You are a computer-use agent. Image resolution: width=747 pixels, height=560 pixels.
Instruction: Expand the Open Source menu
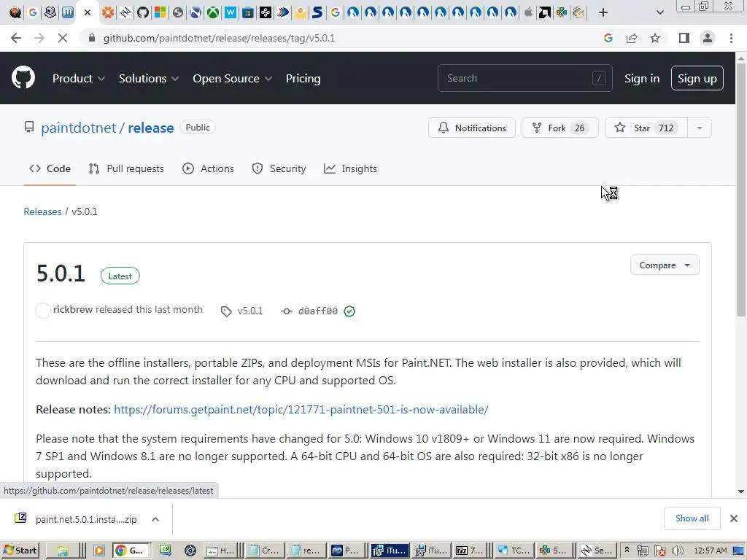pos(233,78)
